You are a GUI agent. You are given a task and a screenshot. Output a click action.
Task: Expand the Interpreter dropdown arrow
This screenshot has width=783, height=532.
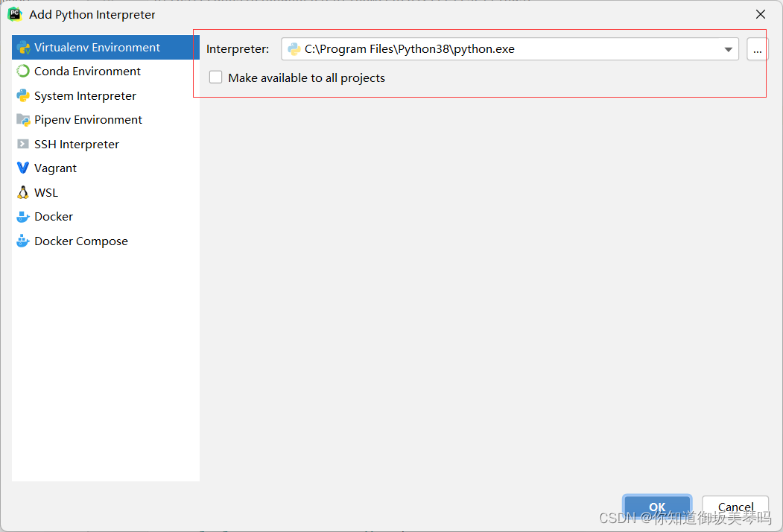coord(728,49)
